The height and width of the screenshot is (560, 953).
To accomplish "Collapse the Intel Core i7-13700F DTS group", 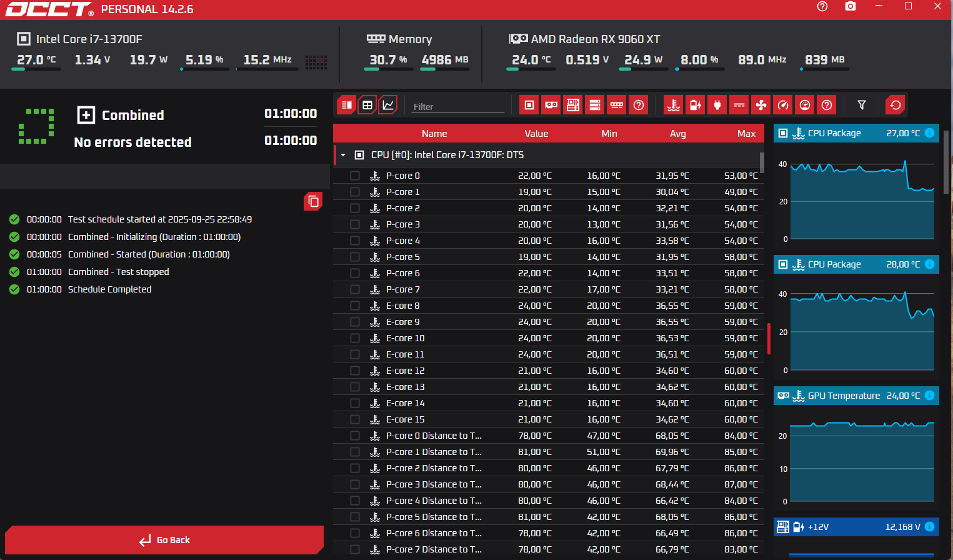I will point(342,154).
